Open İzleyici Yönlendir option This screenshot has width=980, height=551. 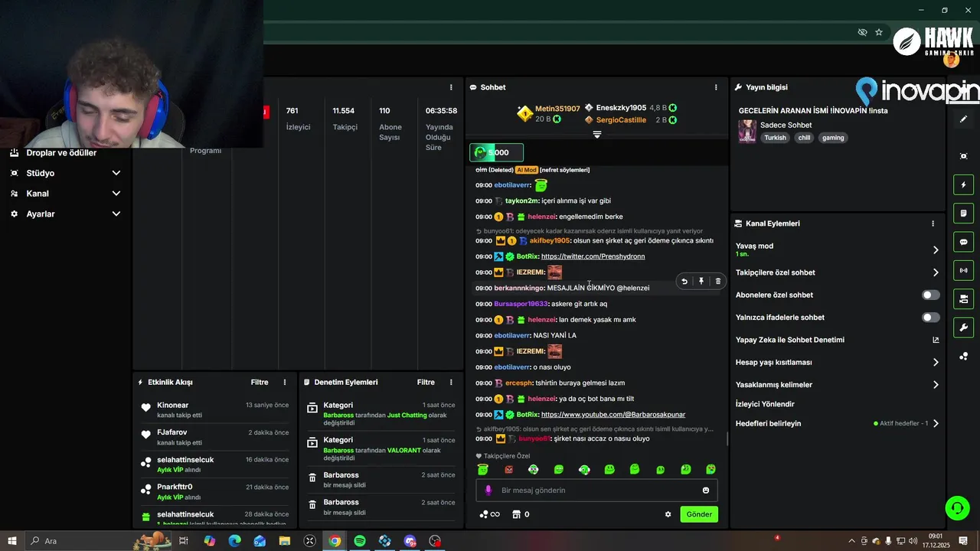coord(765,404)
